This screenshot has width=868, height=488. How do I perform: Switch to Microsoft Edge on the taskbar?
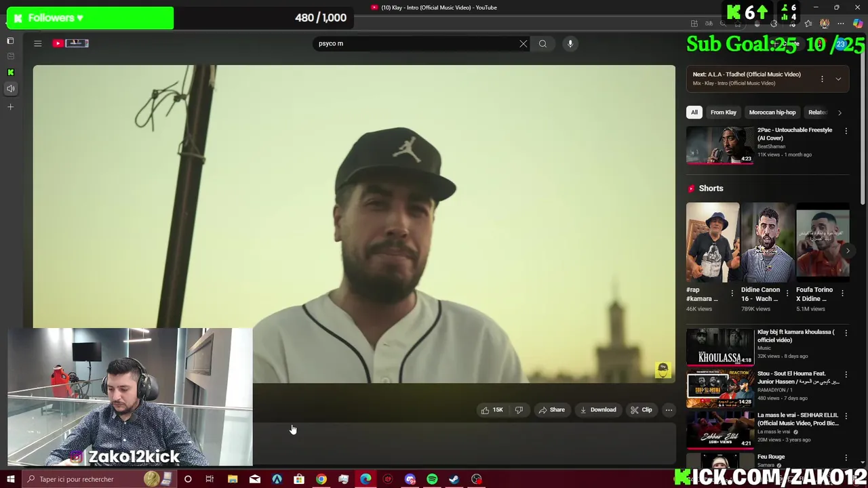366,479
